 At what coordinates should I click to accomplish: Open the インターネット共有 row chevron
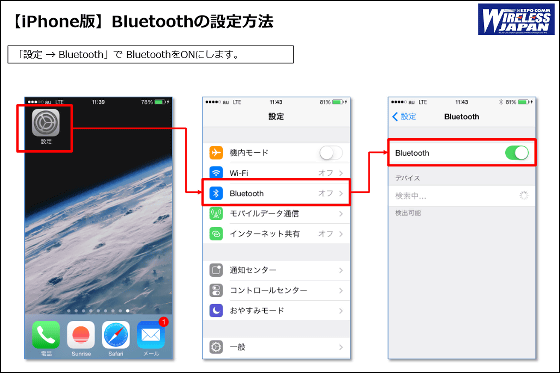341,234
